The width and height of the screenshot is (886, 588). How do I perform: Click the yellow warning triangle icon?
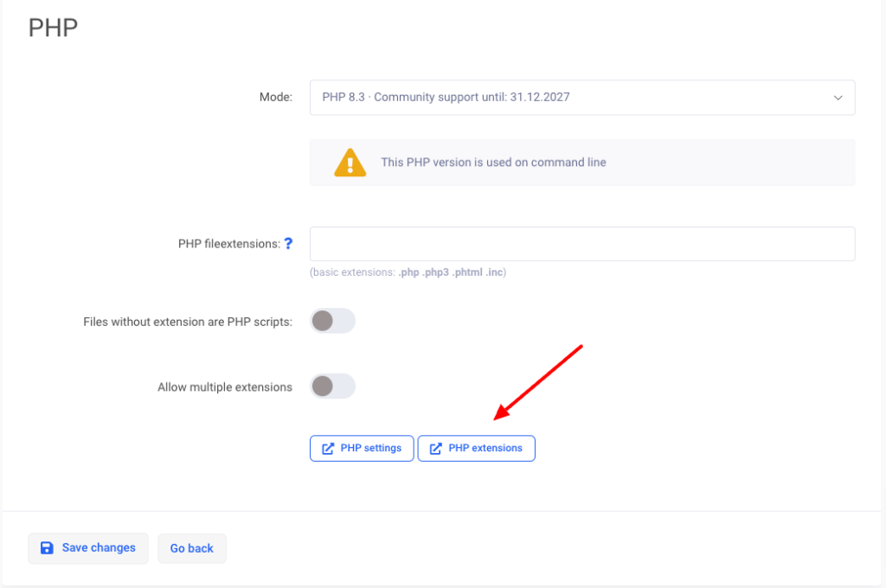350,163
